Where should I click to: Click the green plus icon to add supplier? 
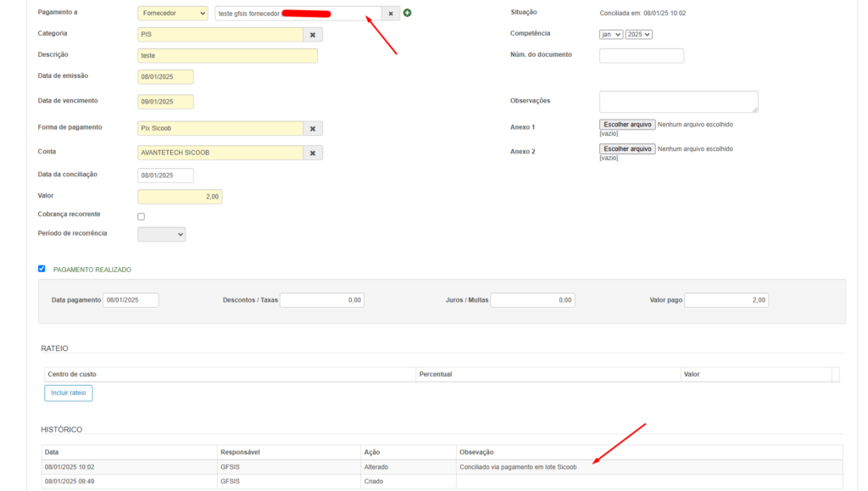pyautogui.click(x=408, y=13)
